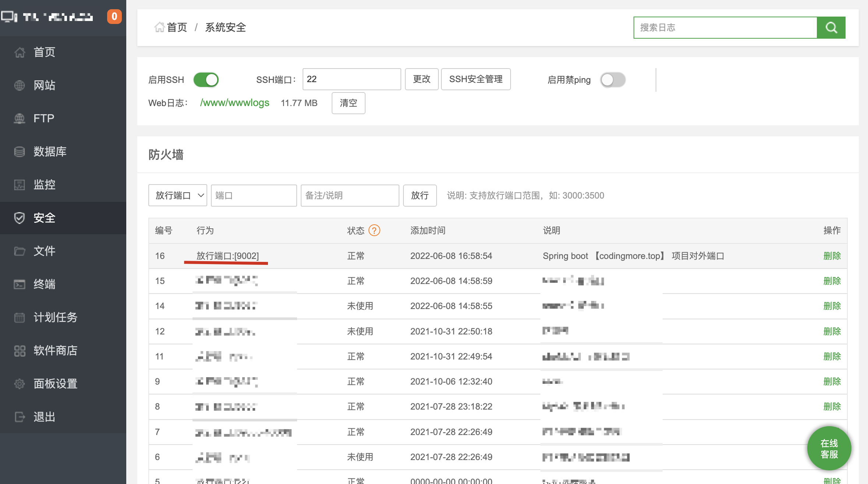Open the 终端 terminal icon
This screenshot has width=868, height=484.
coord(20,284)
